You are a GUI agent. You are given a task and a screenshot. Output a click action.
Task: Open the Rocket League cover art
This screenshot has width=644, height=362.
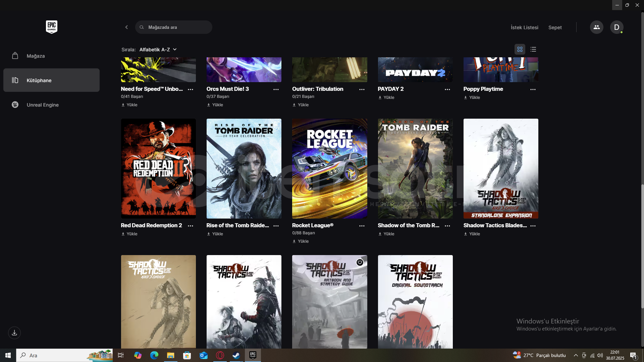330,169
